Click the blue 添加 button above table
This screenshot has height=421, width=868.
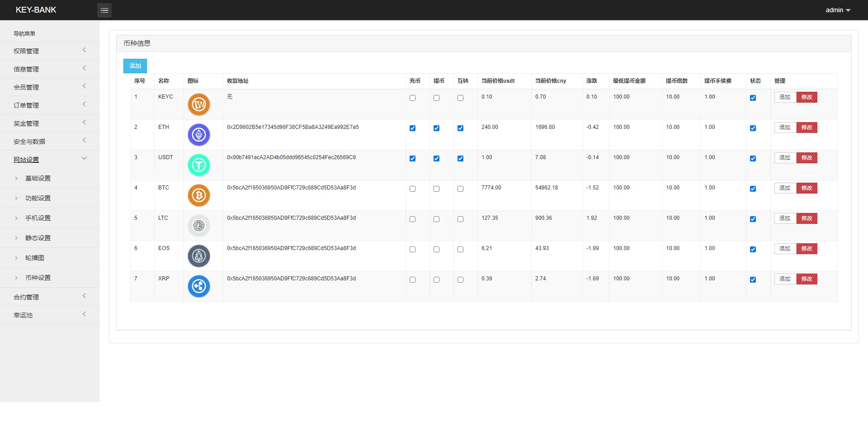point(135,66)
